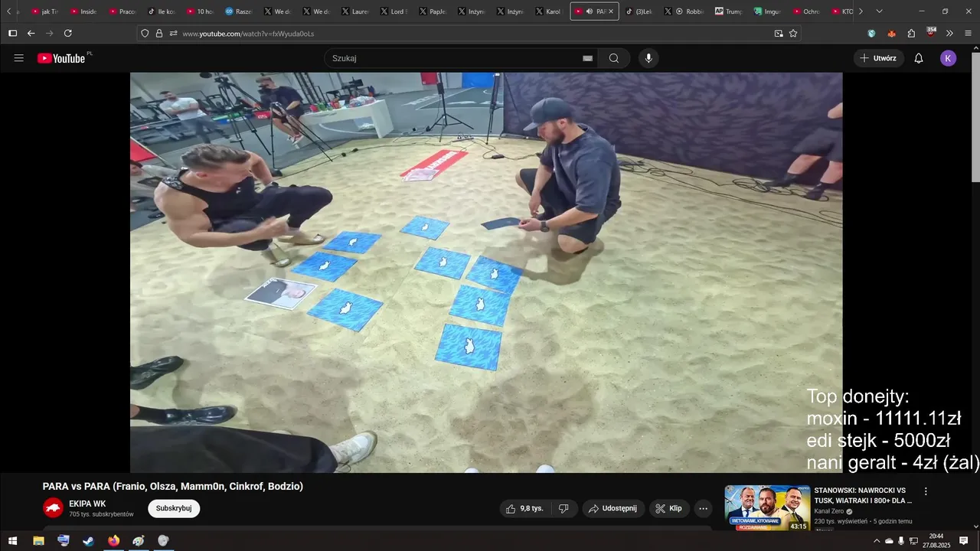Subscribe to EKIPA WK with Subskrybuj
980x551 pixels.
pos(174,508)
